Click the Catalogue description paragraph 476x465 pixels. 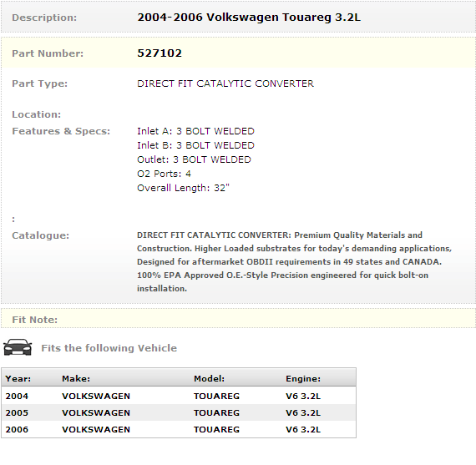pyautogui.click(x=295, y=261)
